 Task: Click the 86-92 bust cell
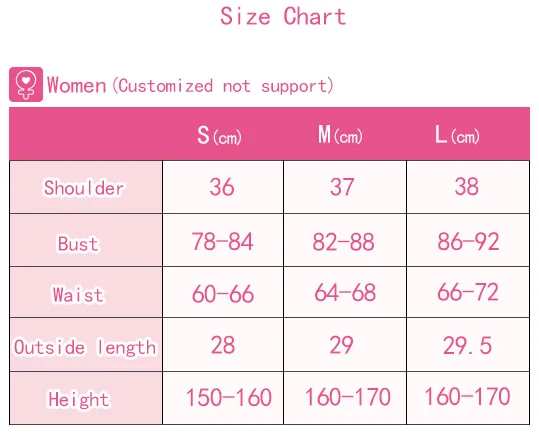(x=468, y=240)
